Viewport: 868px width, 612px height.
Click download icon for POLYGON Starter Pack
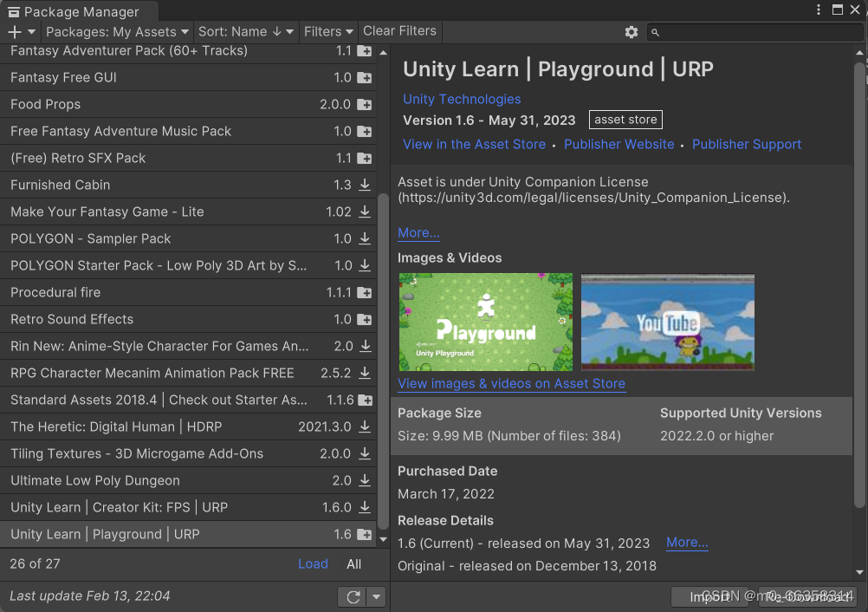coord(364,265)
